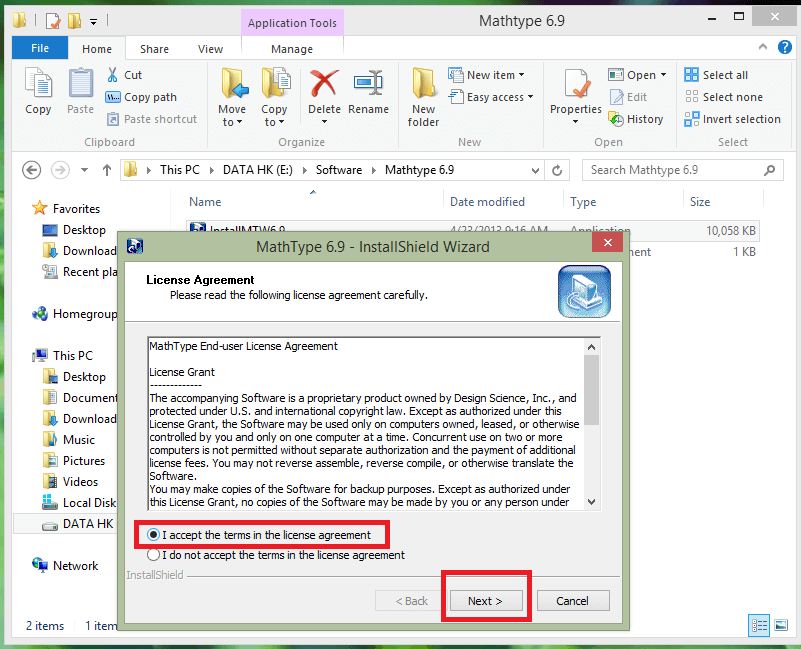Switch to the Share tab
The height and width of the screenshot is (649, 801).
(154, 49)
